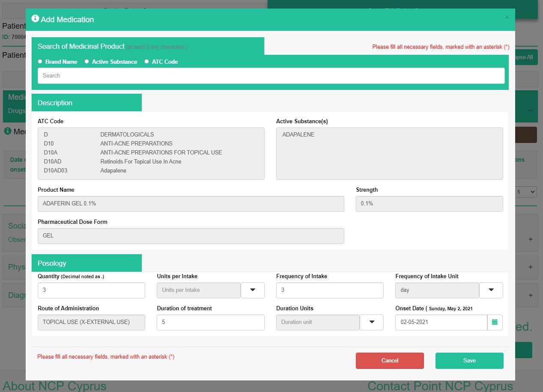
Task: Save the medication entry
Action: tap(469, 360)
